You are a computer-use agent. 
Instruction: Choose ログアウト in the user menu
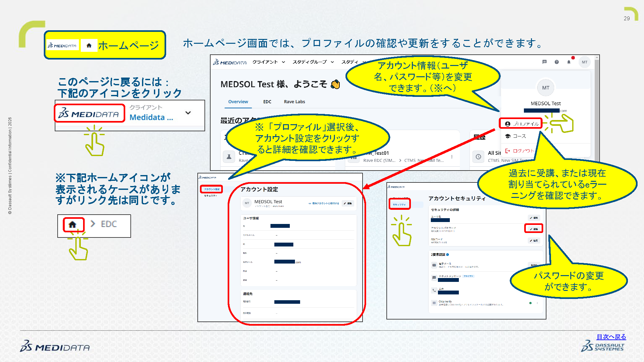[520, 151]
